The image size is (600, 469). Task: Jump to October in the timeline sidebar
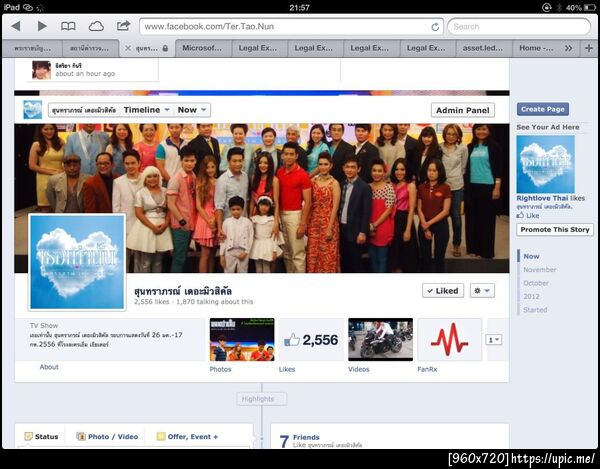536,283
